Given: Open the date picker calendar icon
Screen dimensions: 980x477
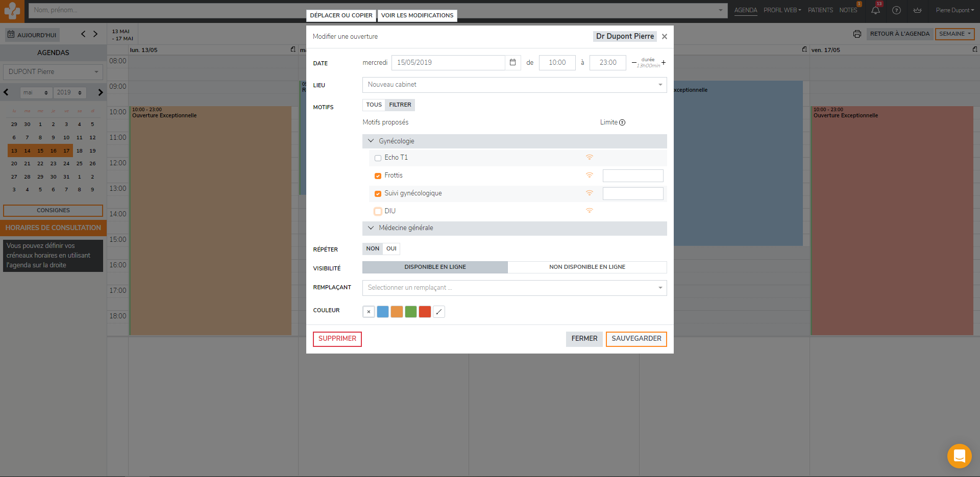Looking at the screenshot, I should [513, 62].
